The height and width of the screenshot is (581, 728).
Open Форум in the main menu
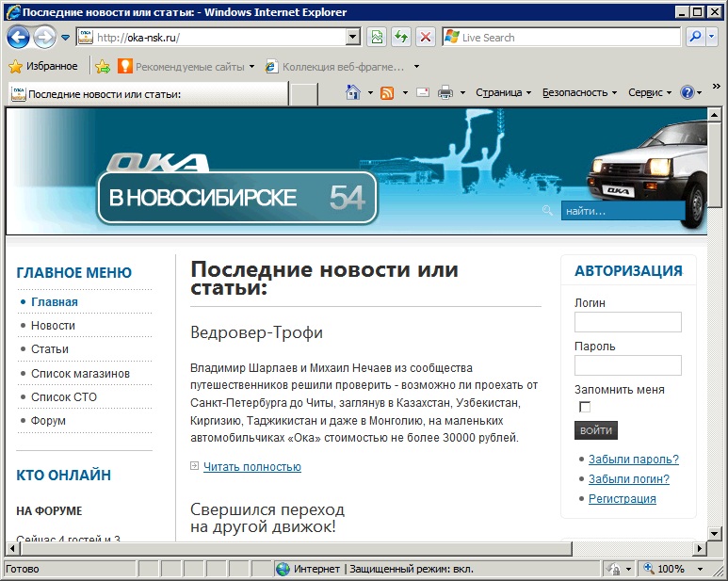(48, 420)
